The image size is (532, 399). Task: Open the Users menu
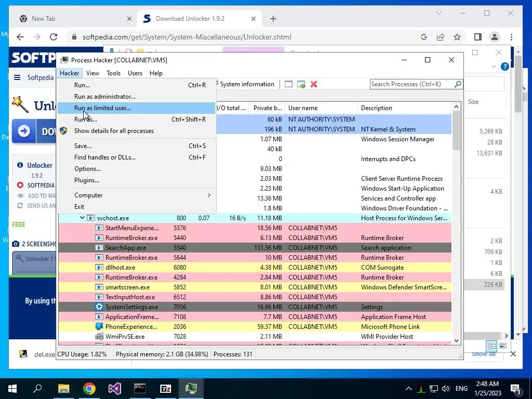[x=135, y=73]
